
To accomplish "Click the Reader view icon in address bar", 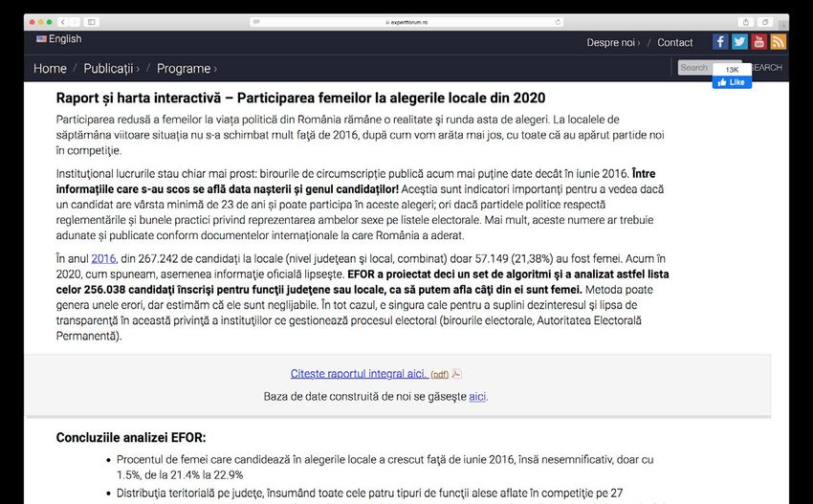I will [x=256, y=22].
